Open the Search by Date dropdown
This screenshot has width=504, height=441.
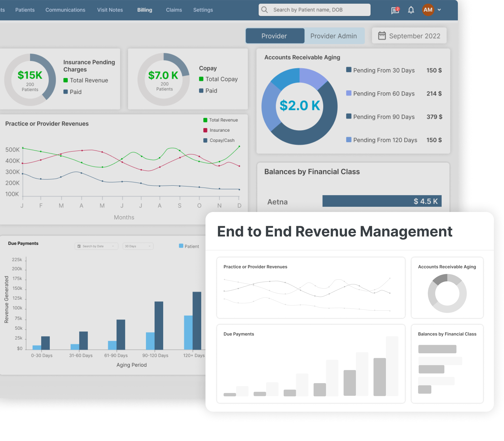[96, 246]
